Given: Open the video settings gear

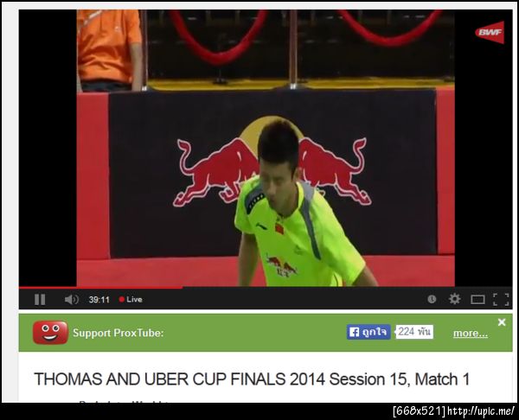Looking at the screenshot, I should click(x=454, y=299).
